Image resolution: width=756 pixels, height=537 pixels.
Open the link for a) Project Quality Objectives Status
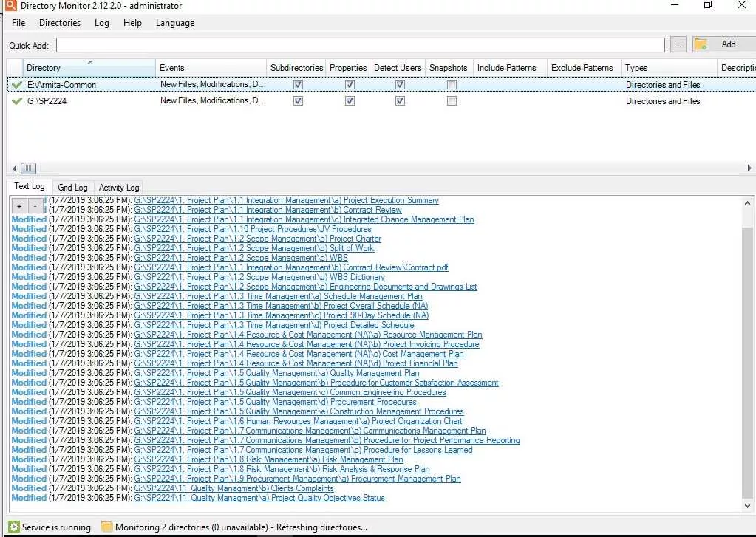tap(259, 498)
